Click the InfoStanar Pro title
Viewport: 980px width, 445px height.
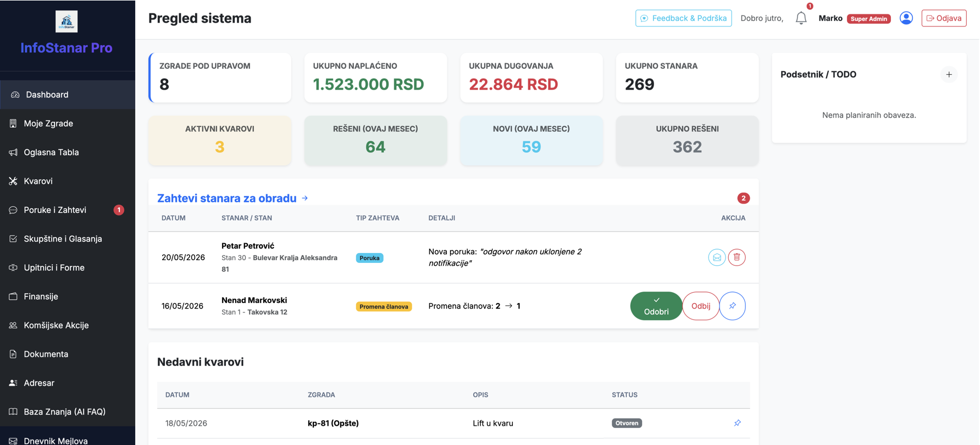point(67,48)
